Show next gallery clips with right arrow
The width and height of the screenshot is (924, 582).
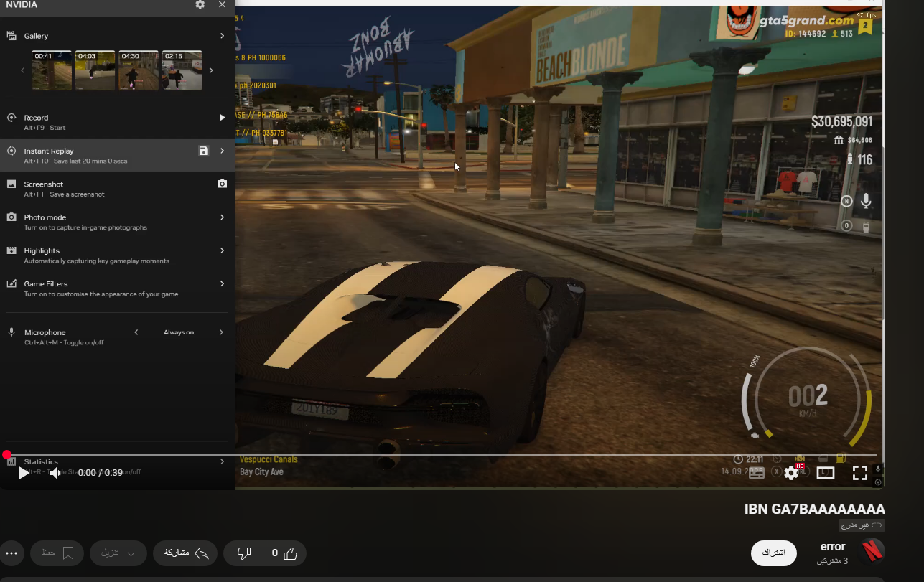pos(211,70)
